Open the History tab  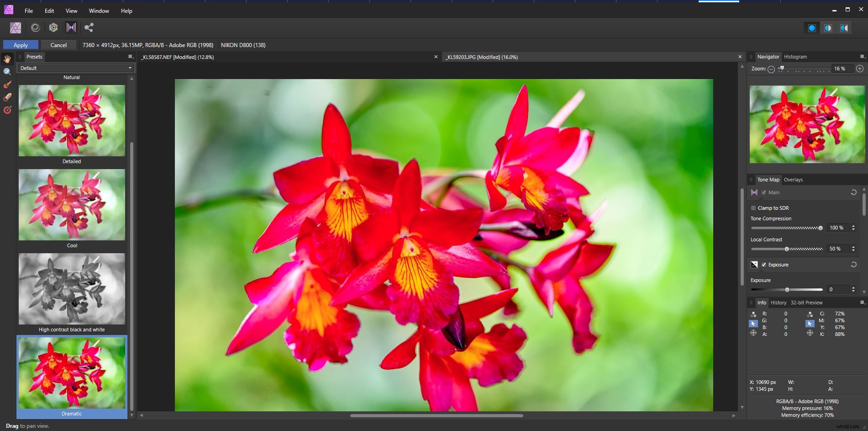779,303
